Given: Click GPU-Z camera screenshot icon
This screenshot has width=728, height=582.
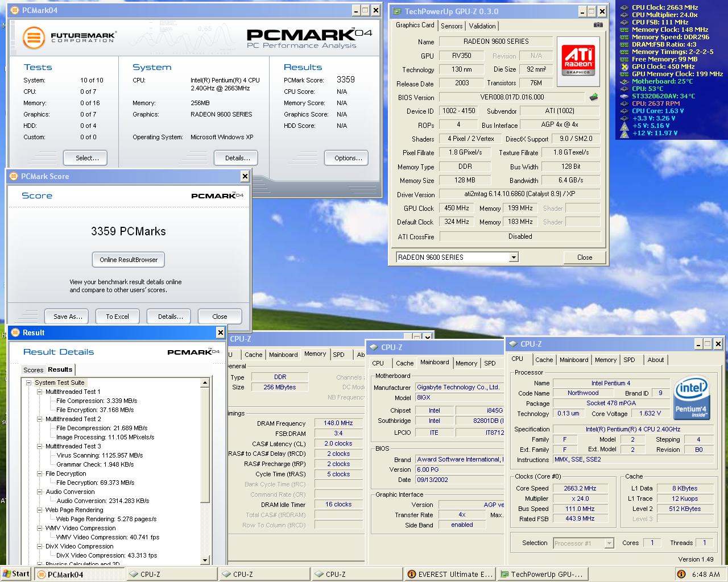Looking at the screenshot, I should pyautogui.click(x=598, y=25).
